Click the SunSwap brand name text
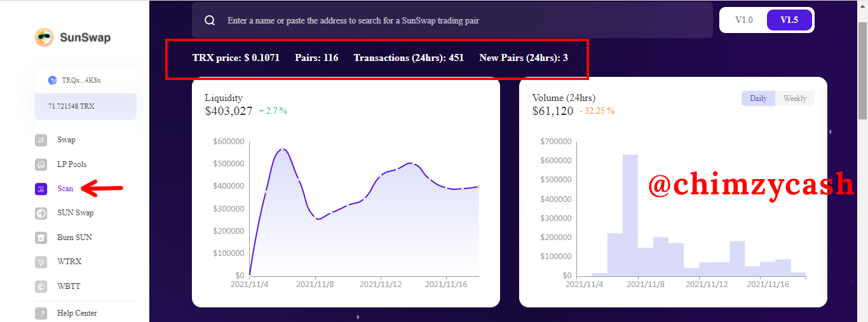This screenshot has height=322, width=868. point(85,37)
